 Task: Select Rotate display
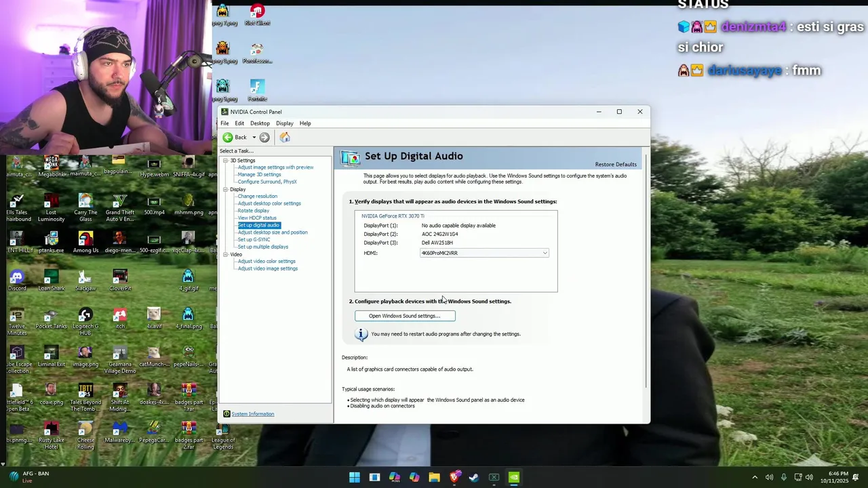[x=253, y=211]
